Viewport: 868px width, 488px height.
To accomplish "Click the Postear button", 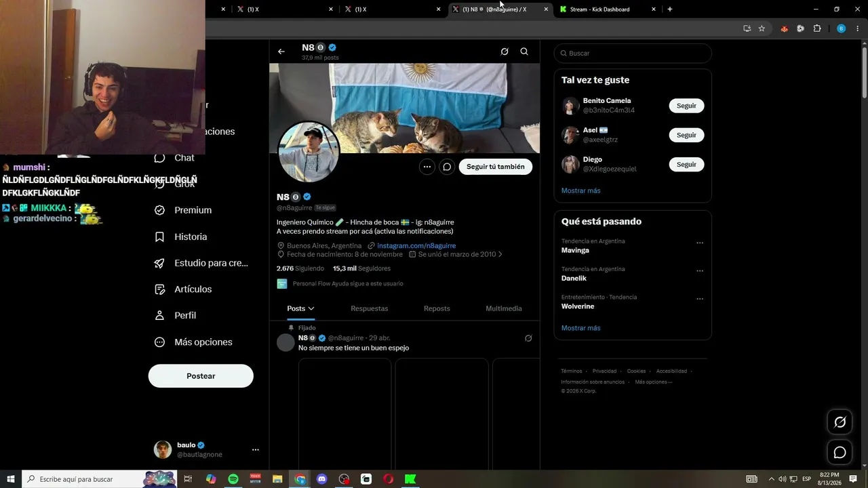I will click(201, 376).
